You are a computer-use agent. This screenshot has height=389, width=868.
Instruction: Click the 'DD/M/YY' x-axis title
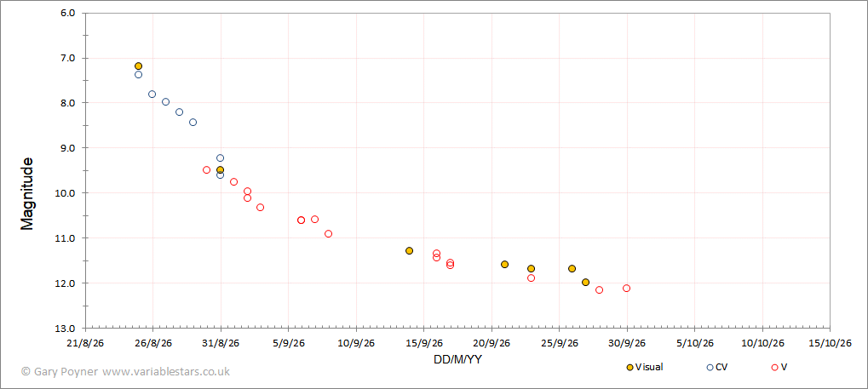point(457,360)
